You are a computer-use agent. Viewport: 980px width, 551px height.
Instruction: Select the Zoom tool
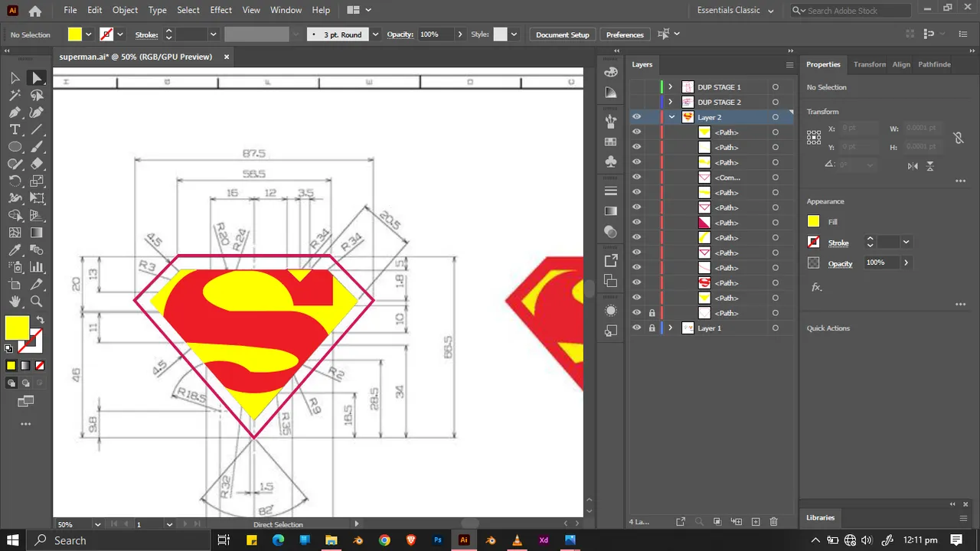pos(37,302)
